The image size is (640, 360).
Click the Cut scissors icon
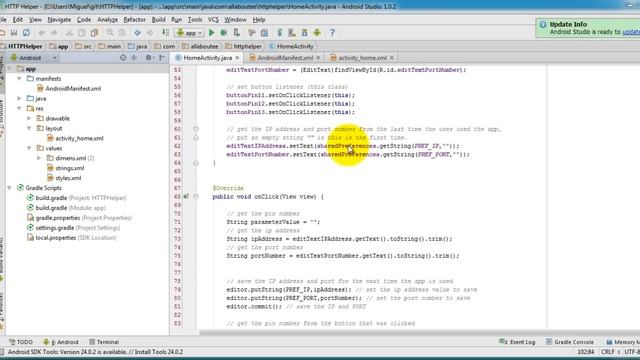[69, 33]
